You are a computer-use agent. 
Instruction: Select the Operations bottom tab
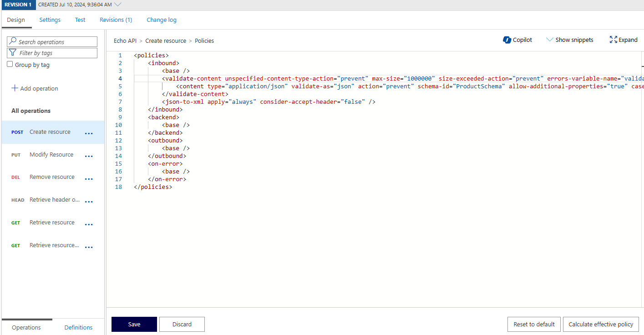tap(26, 327)
